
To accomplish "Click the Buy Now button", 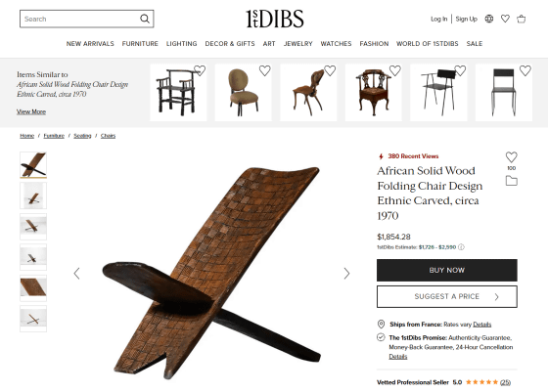I will click(x=446, y=270).
